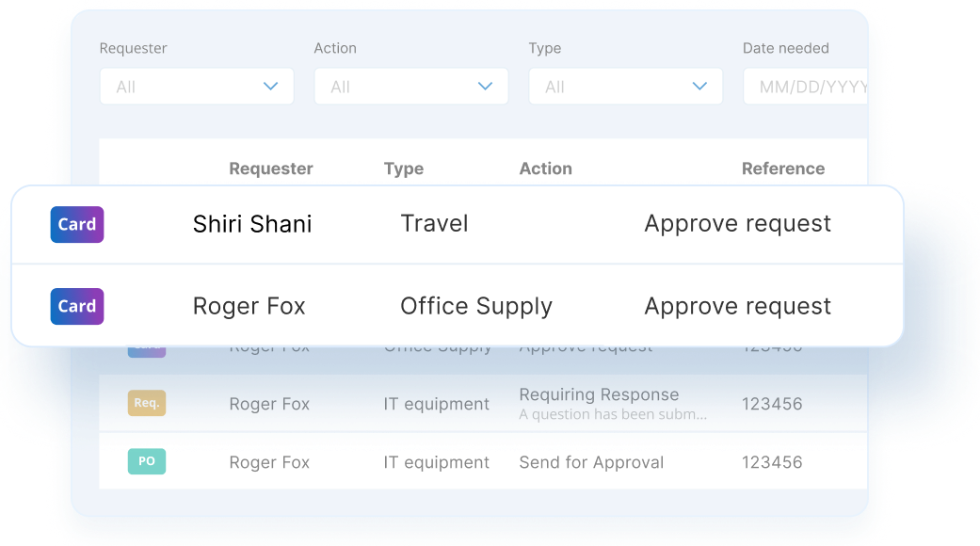The image size is (980, 546).
Task: Click chevron arrow in Requester filter
Action: [270, 87]
